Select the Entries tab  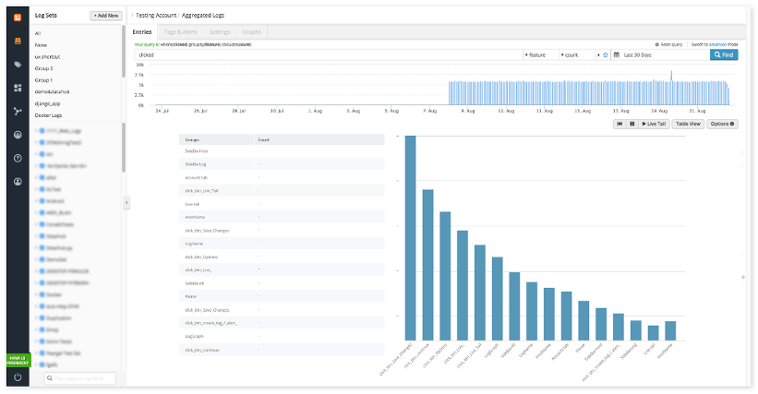(x=142, y=32)
